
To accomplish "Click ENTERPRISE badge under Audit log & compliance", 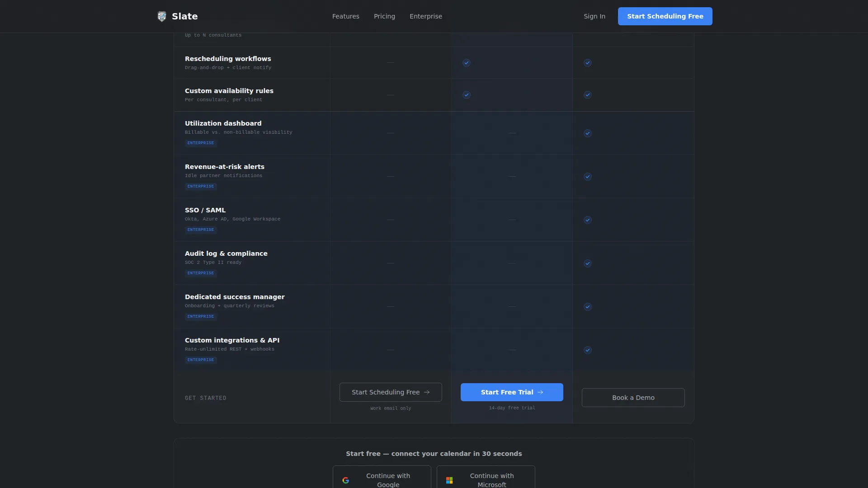I will tap(201, 273).
